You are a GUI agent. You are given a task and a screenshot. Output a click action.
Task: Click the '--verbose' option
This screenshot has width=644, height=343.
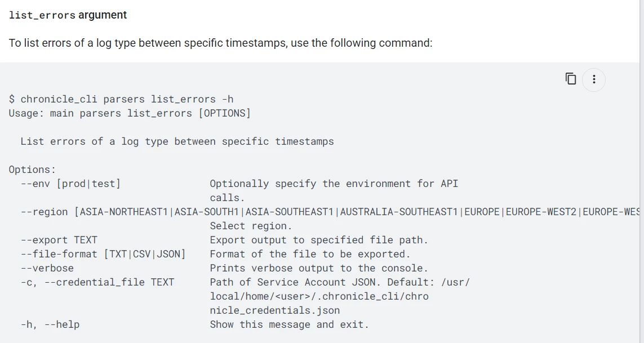[x=47, y=268]
